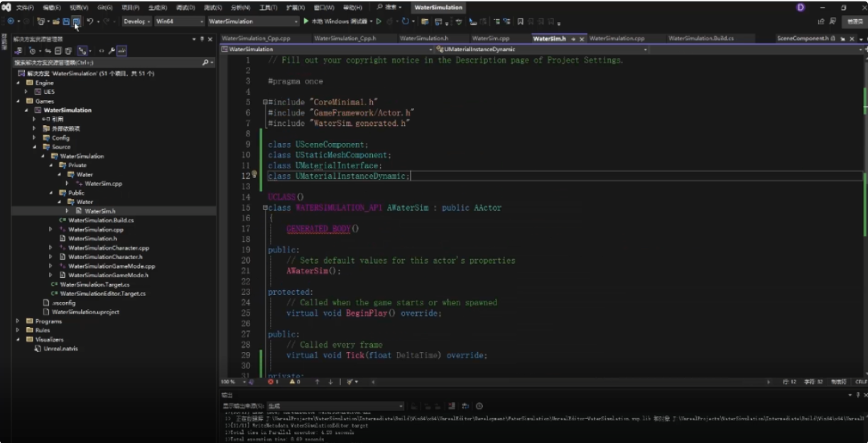Go to previous issue up arrow
Image resolution: width=868 pixels, height=443 pixels.
click(x=318, y=382)
